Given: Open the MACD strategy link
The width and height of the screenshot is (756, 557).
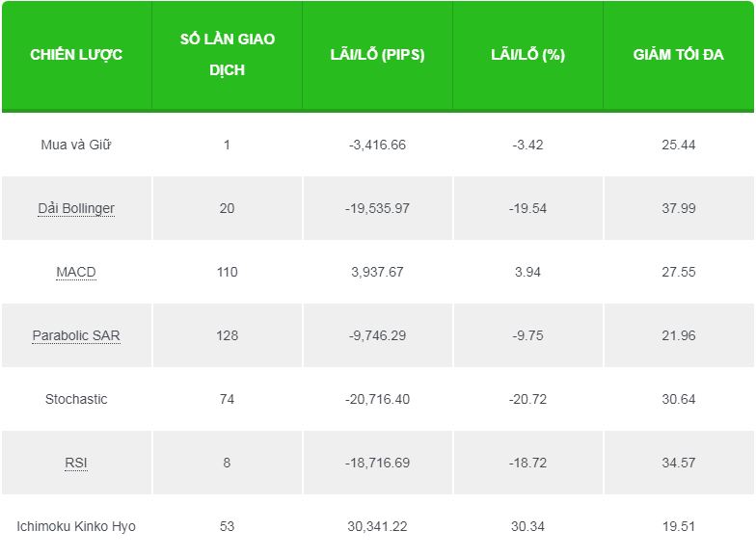Looking at the screenshot, I should (76, 272).
